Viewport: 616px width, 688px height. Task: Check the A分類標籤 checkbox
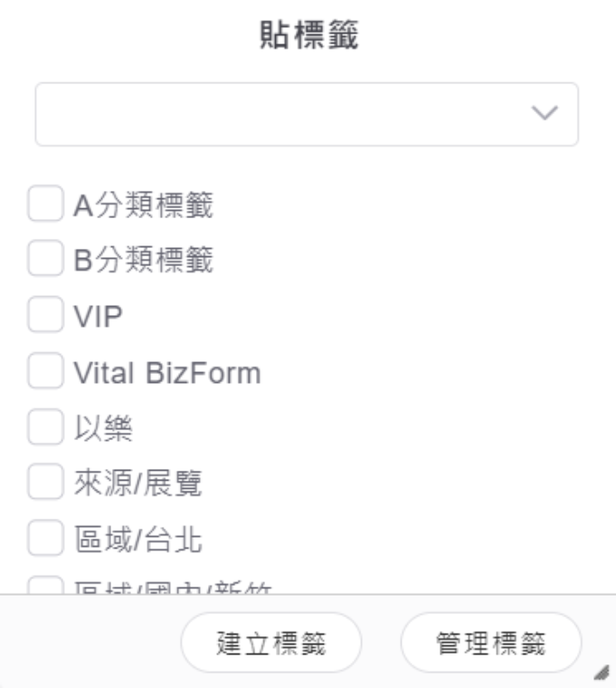point(43,205)
